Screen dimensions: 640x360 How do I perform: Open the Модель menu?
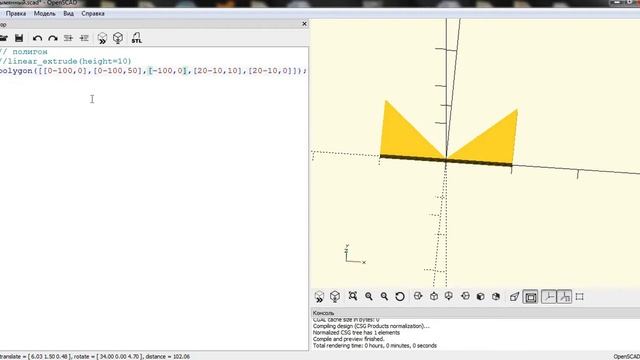[x=44, y=13]
